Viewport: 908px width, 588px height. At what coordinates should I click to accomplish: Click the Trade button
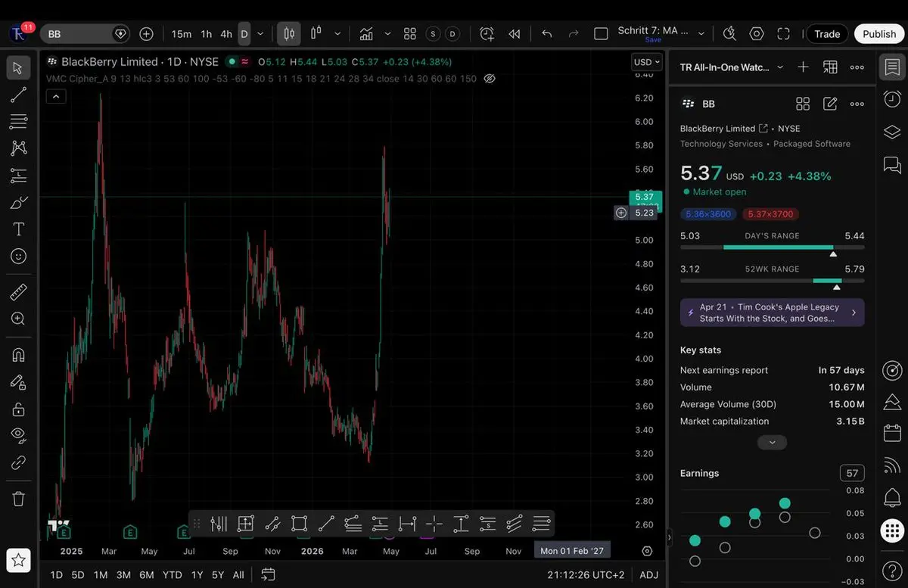pyautogui.click(x=827, y=34)
